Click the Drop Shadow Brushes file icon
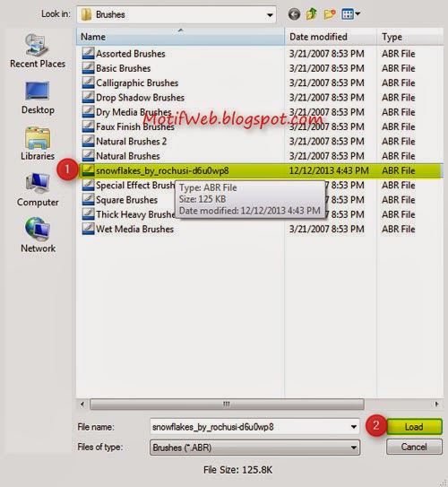The height and width of the screenshot is (487, 448). coord(88,97)
